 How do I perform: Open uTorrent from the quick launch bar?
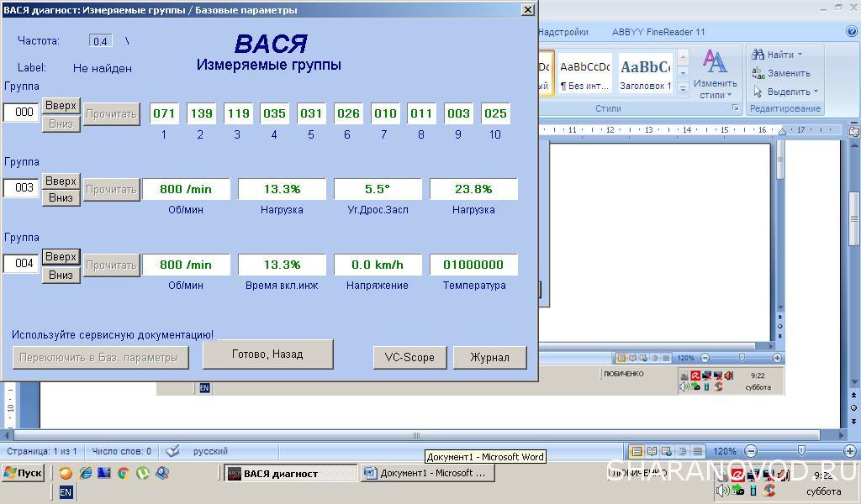click(x=143, y=474)
